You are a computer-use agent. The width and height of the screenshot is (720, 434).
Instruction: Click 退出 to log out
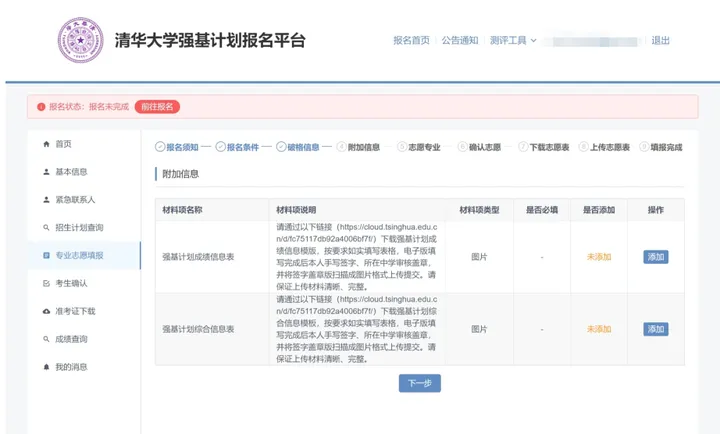click(x=660, y=40)
